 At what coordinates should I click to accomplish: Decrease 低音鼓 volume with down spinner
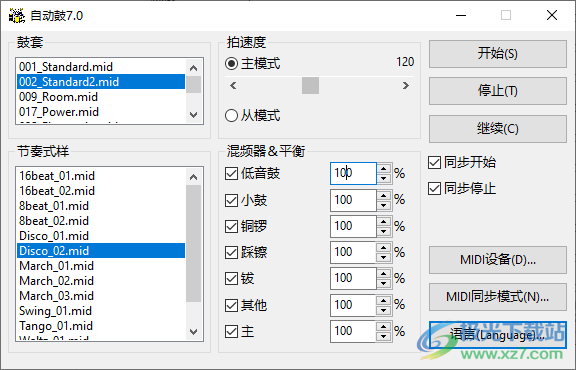[x=384, y=179]
